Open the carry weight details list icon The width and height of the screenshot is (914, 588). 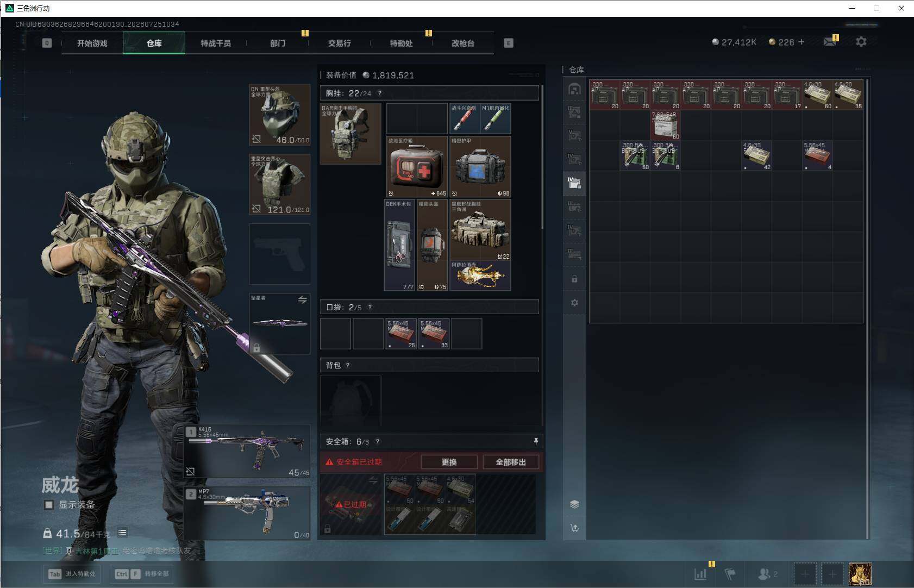point(122,533)
